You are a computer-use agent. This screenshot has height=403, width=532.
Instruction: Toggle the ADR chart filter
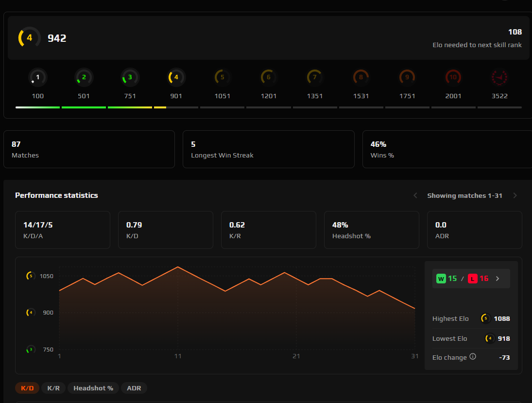[x=134, y=388]
